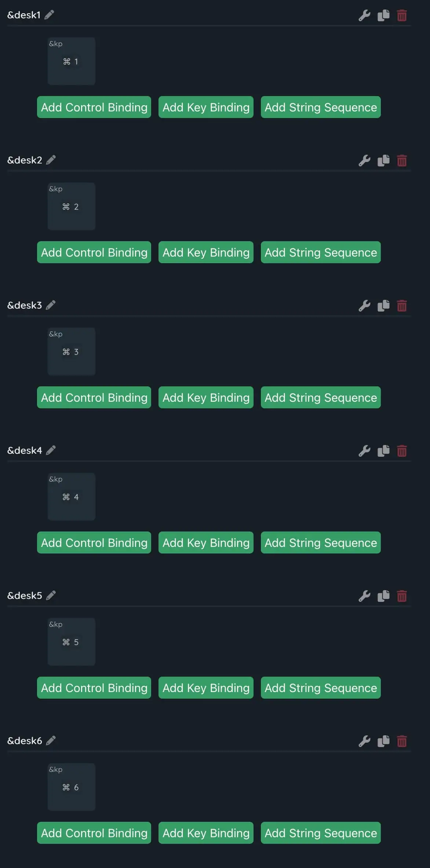
Task: Open wrench settings for &desk5
Action: pyautogui.click(x=364, y=596)
